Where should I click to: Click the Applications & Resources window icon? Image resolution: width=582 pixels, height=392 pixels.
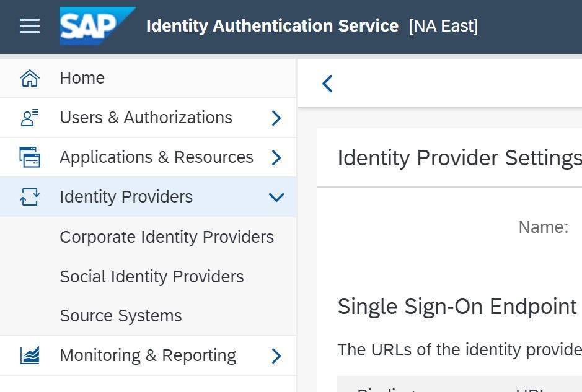click(x=30, y=157)
